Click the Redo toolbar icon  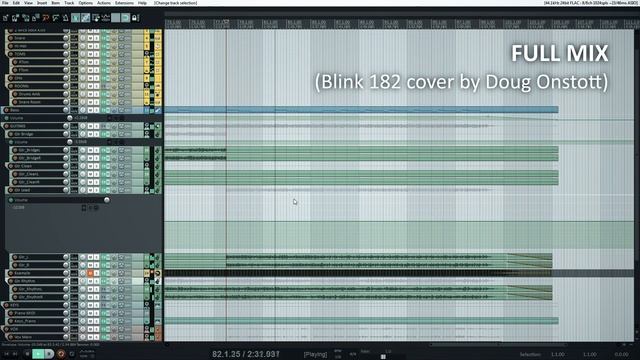[x=56, y=18]
